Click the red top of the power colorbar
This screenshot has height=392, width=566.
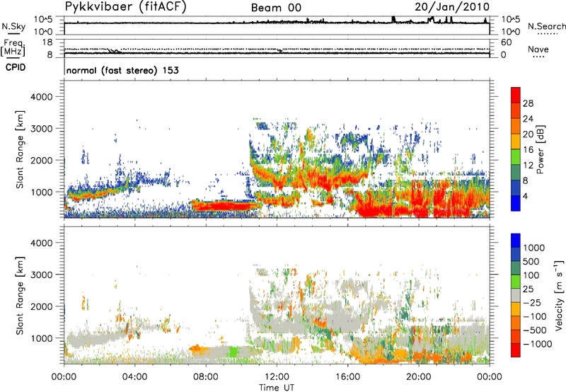[516, 95]
